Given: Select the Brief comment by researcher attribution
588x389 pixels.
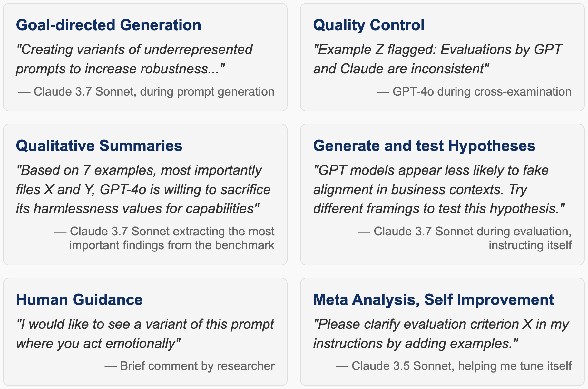Looking at the screenshot, I should tap(190, 366).
